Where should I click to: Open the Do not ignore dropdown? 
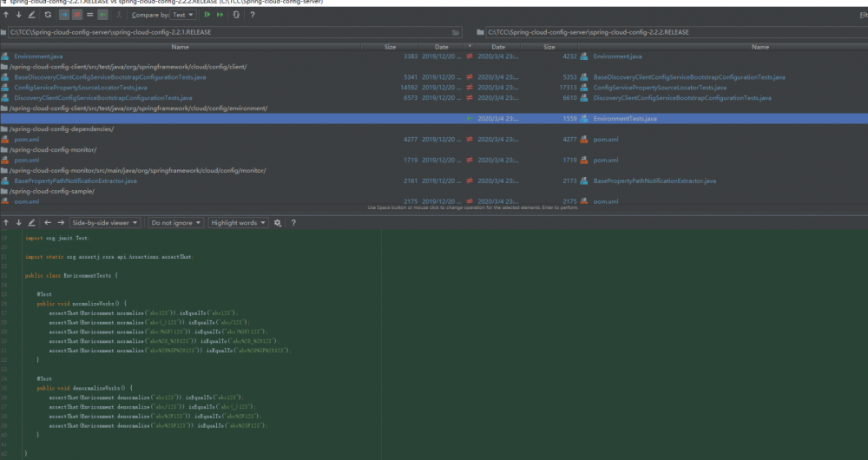tap(175, 222)
